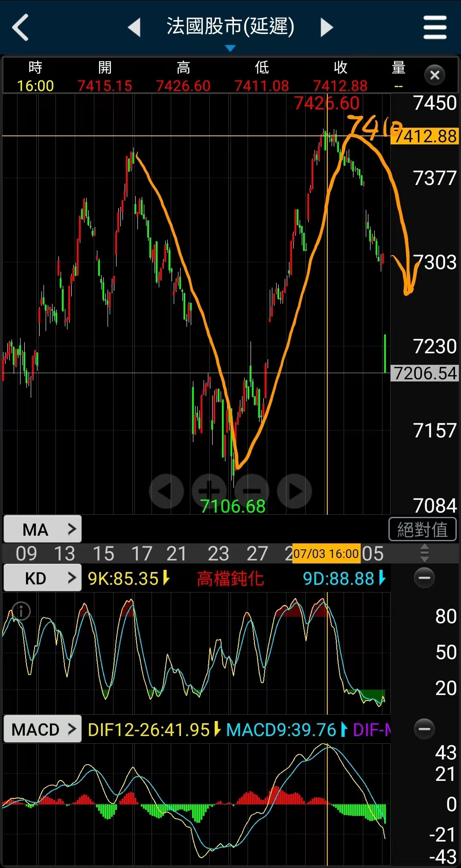461x868 pixels.
Task: Tap the back arrow at top left
Action: tap(20, 27)
